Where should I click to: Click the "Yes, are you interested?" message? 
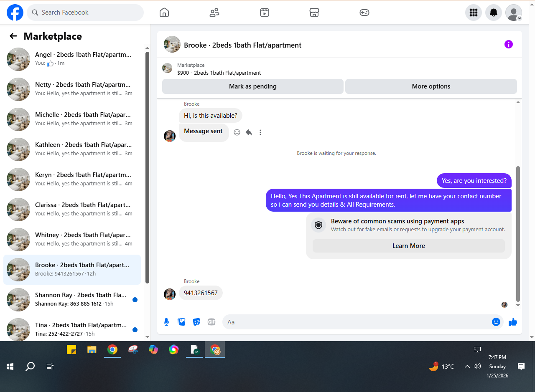pos(474,181)
